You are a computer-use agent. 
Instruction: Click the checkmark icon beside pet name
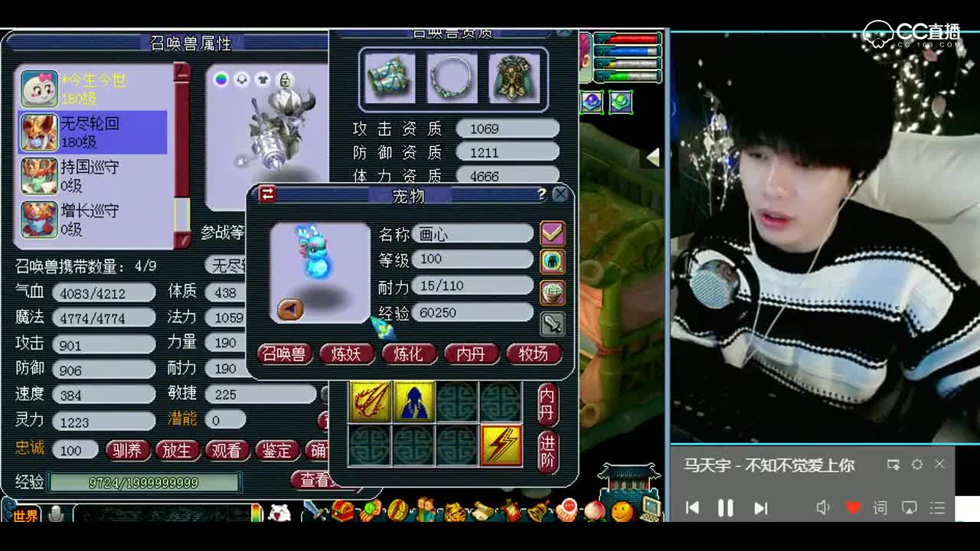click(x=552, y=233)
